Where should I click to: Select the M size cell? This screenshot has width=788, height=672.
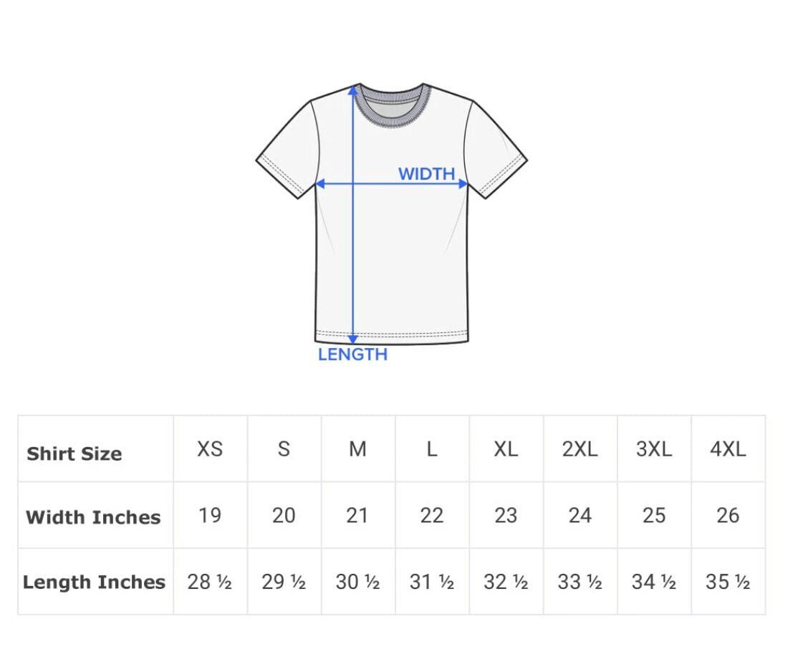[357, 449]
